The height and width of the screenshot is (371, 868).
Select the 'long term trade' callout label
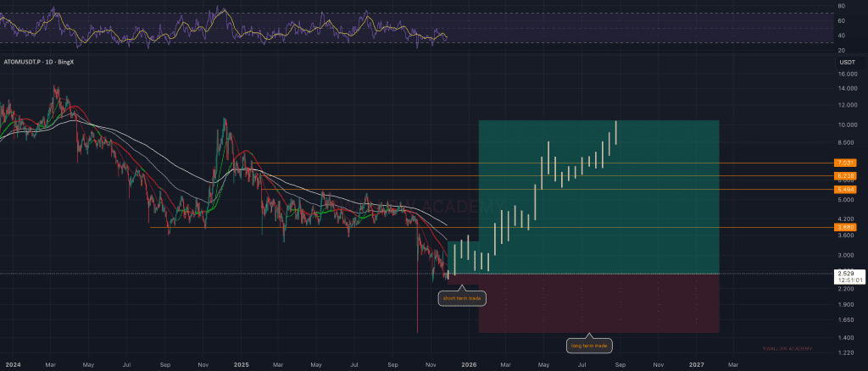click(588, 346)
